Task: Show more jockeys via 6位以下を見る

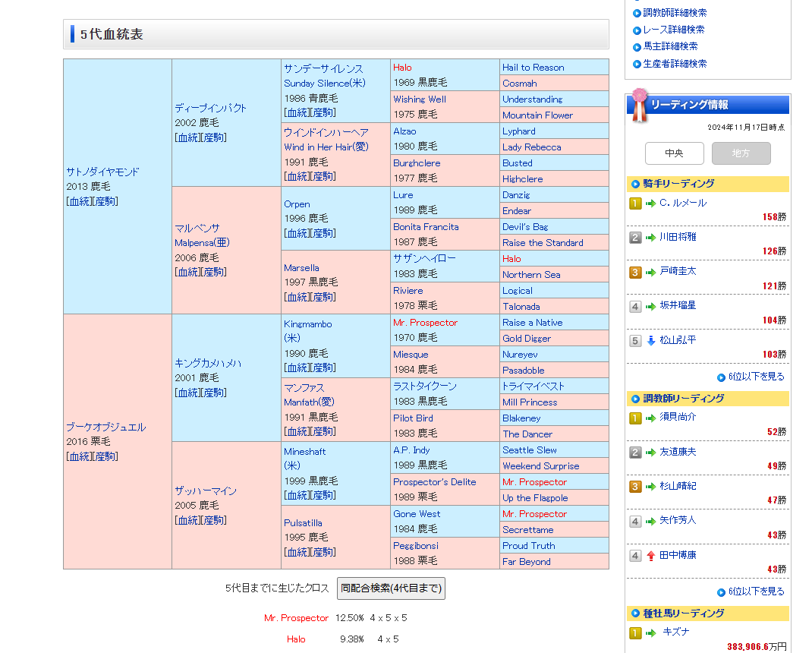Action: point(756,377)
